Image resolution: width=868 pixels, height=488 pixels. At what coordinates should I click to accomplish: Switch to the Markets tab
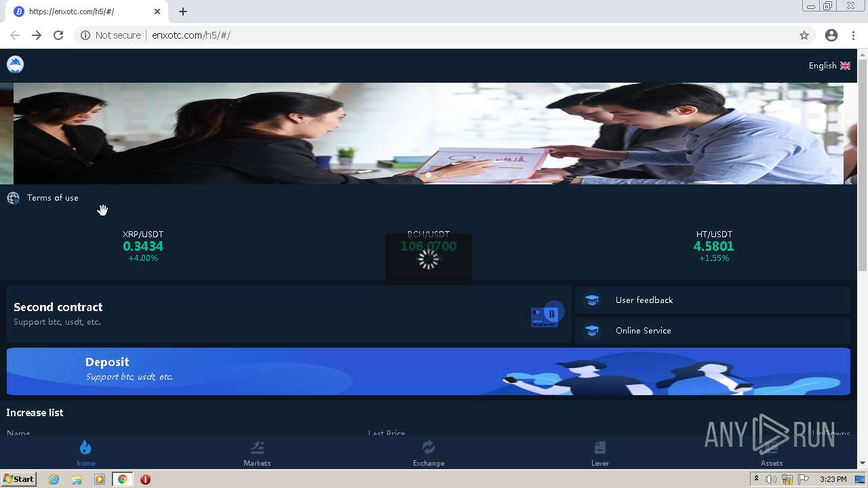(x=257, y=453)
